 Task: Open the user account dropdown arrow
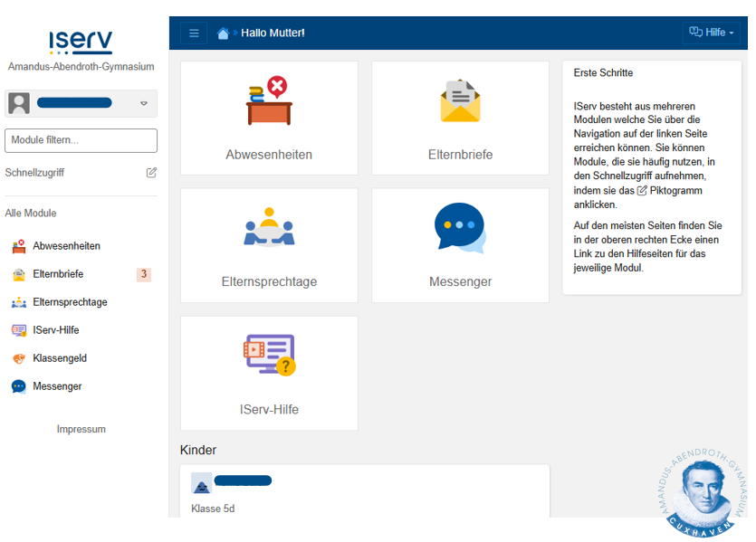point(144,104)
